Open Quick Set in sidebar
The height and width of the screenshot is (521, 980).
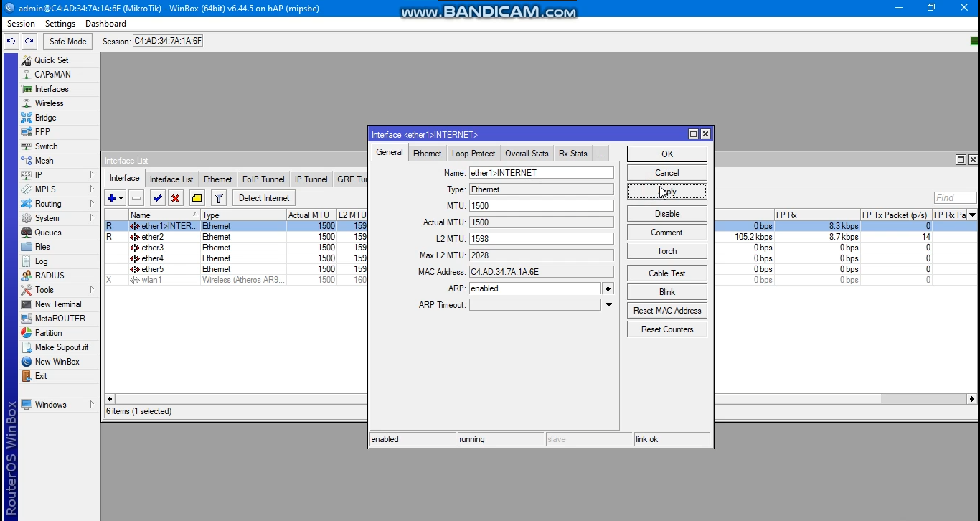tap(52, 60)
